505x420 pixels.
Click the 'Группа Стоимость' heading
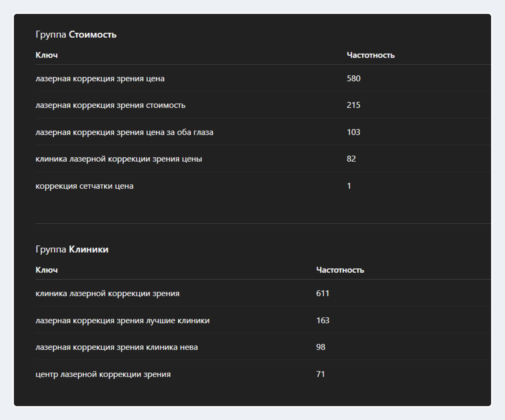tap(76, 34)
